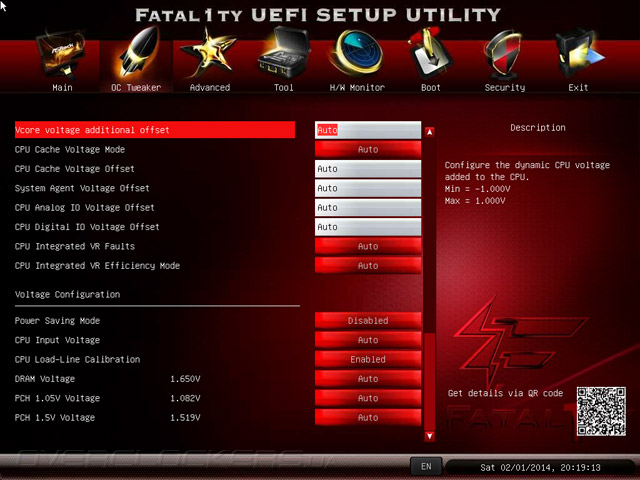
Task: Switch to the Exit tab label
Action: click(x=578, y=87)
